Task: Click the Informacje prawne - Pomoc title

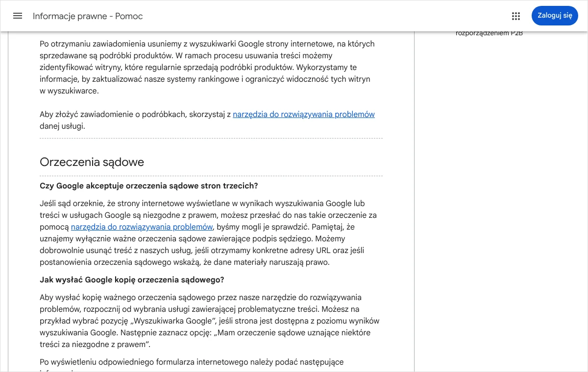Action: pos(88,16)
